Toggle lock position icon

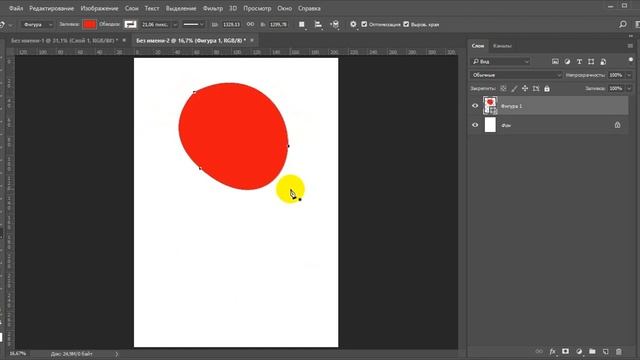click(x=525, y=88)
